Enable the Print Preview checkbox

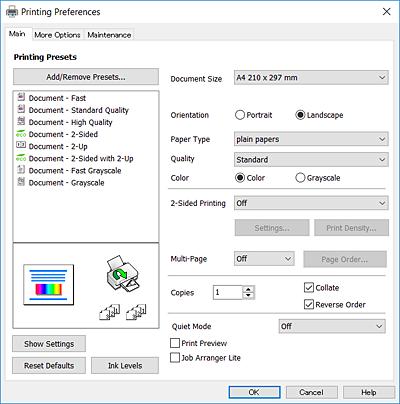[x=175, y=343]
